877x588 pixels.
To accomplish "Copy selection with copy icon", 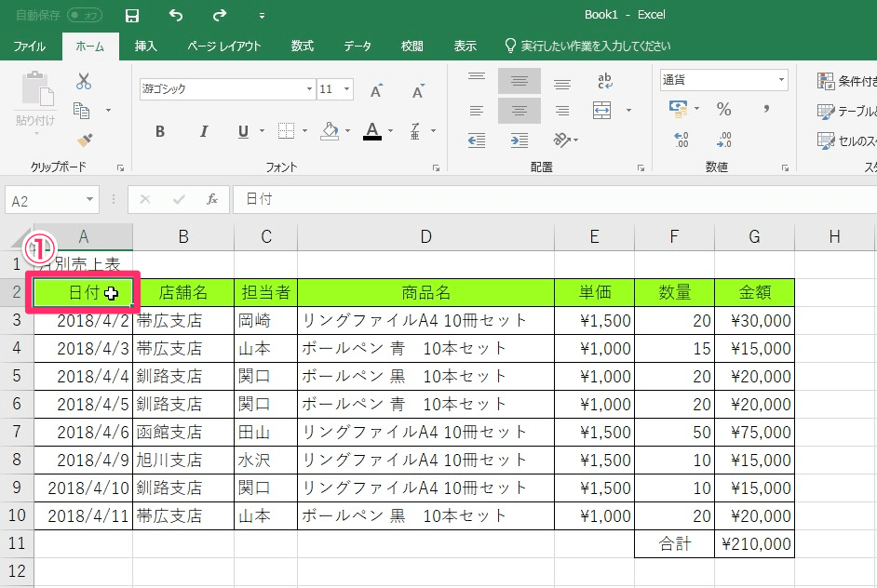I will pyautogui.click(x=82, y=110).
